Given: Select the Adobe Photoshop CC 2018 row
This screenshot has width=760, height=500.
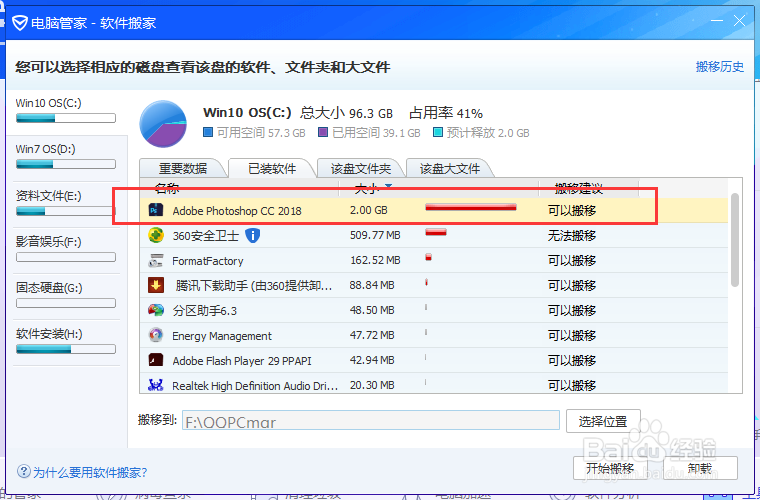Looking at the screenshot, I should [434, 210].
